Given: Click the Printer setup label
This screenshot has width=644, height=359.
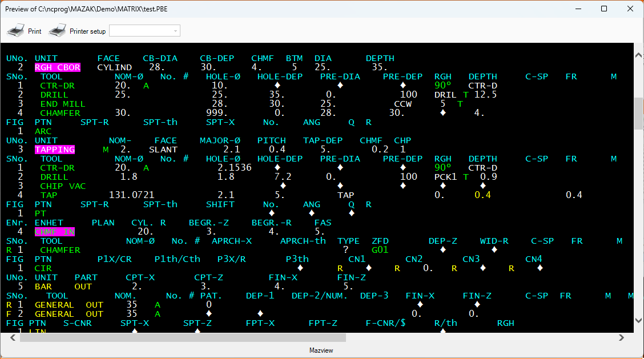Looking at the screenshot, I should tap(87, 31).
